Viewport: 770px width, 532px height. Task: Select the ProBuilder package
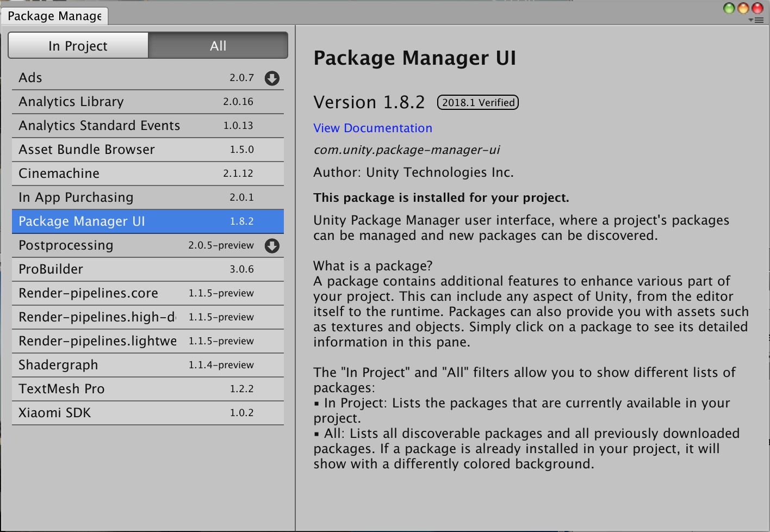click(148, 269)
